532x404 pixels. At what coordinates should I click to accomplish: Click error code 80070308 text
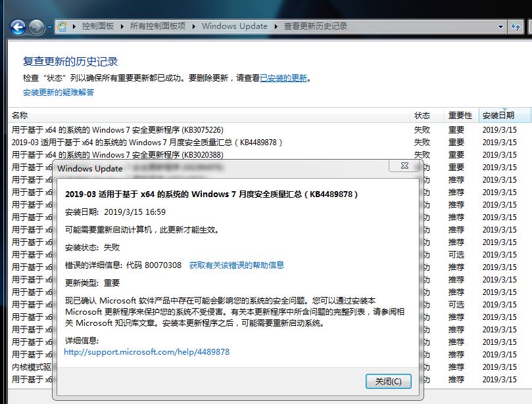163,265
